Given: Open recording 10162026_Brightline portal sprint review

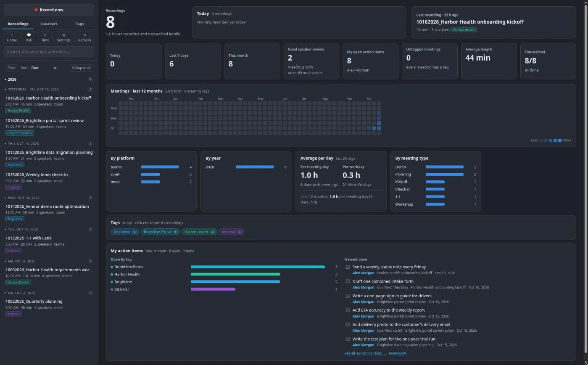Looking at the screenshot, I should (49, 126).
